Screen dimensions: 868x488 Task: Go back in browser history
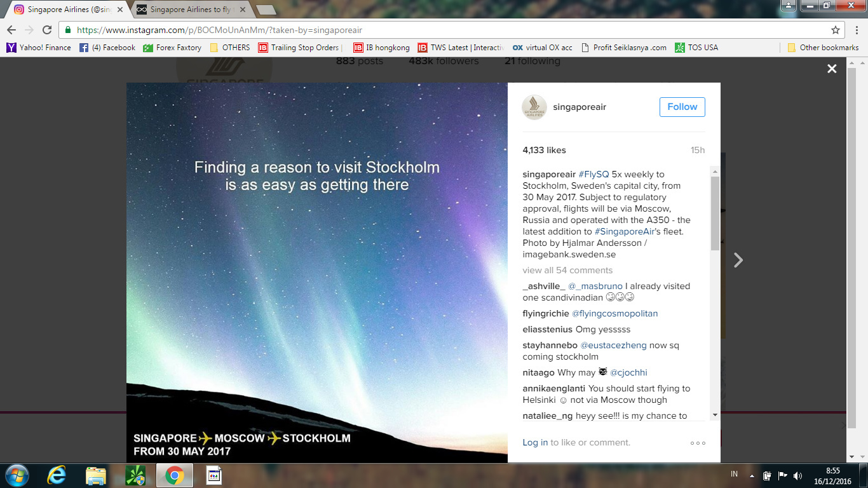coord(11,30)
